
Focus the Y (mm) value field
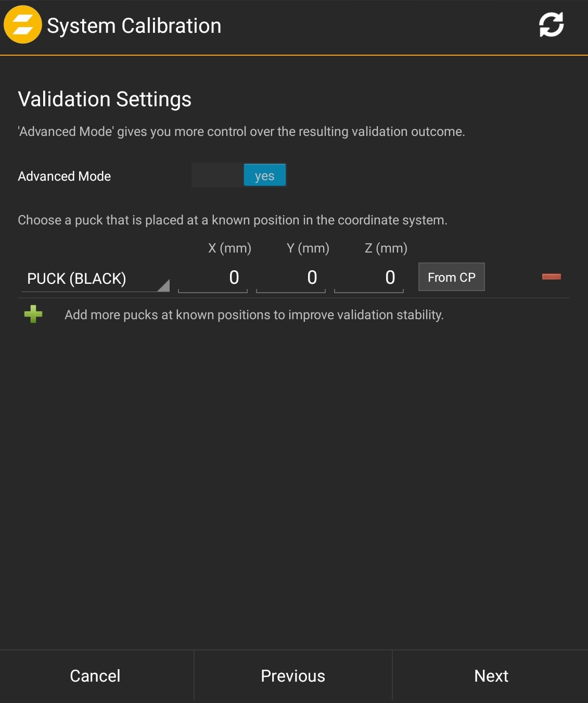pos(291,278)
